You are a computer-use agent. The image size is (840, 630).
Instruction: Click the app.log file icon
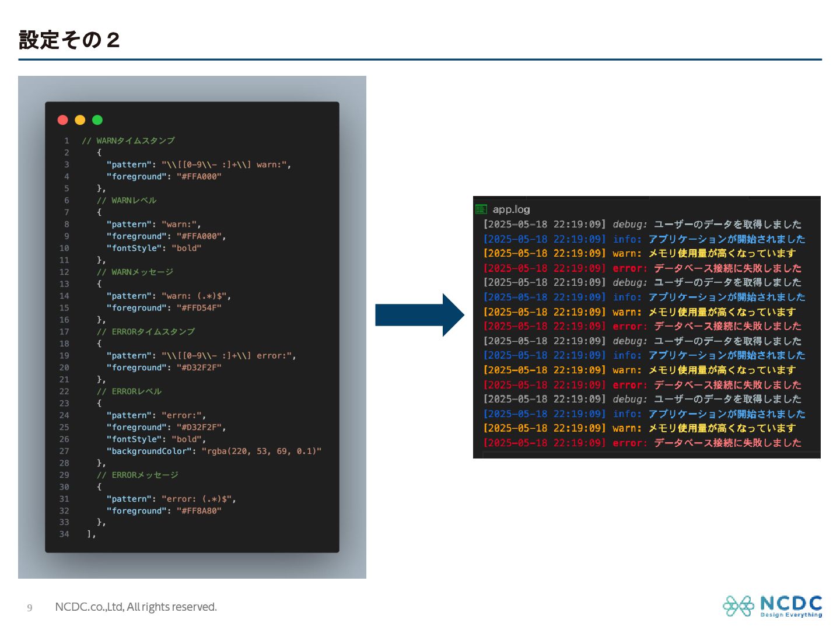tap(481, 209)
